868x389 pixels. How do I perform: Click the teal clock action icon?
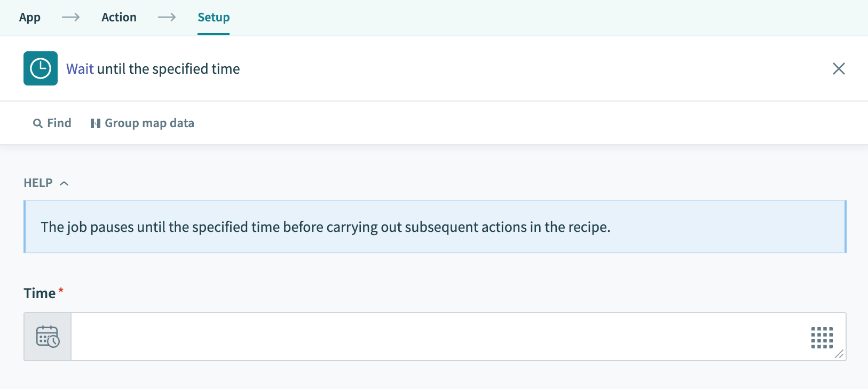point(40,68)
